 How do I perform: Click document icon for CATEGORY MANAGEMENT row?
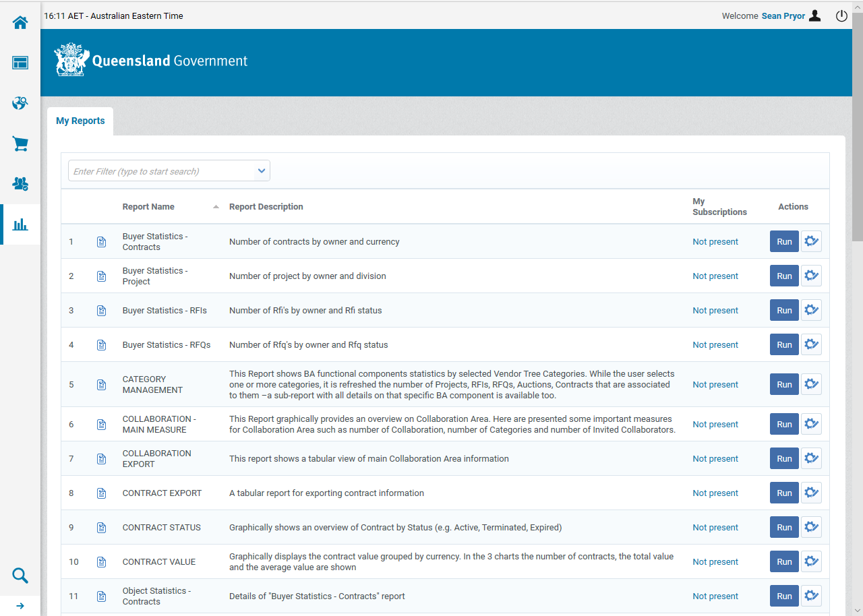pyautogui.click(x=102, y=385)
